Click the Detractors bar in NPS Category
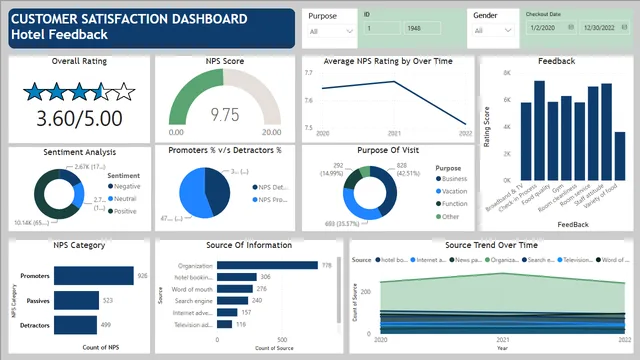640x360 pixels. (76, 325)
